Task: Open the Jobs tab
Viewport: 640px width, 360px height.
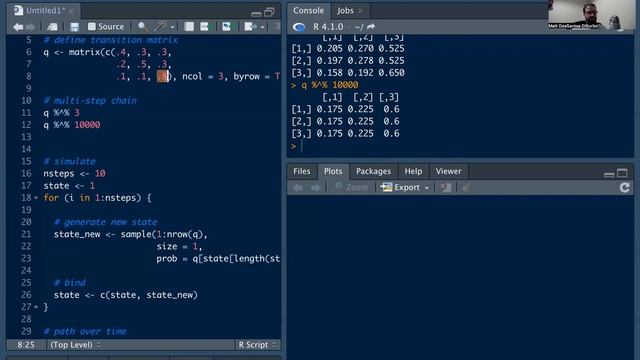Action: click(x=345, y=11)
